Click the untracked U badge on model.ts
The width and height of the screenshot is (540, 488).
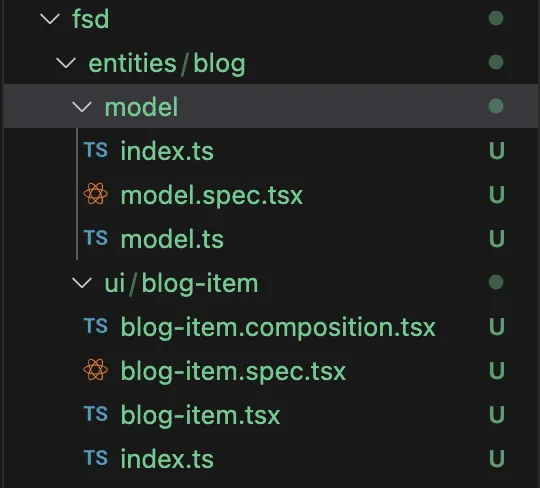pos(497,239)
